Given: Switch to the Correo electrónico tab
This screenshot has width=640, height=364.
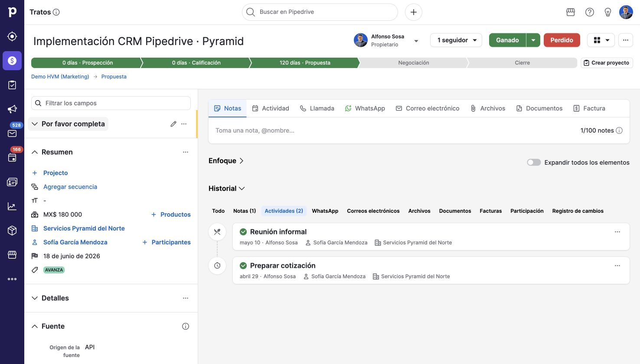Looking at the screenshot, I should coord(428,108).
